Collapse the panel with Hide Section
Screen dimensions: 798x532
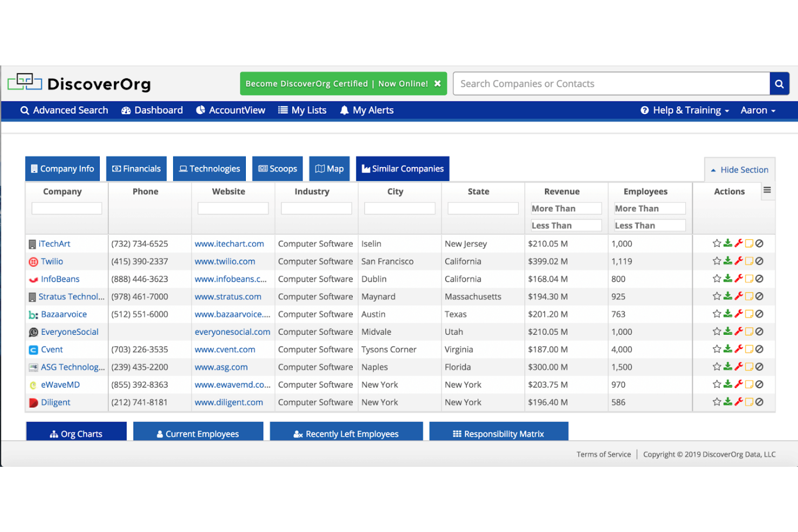tap(739, 170)
